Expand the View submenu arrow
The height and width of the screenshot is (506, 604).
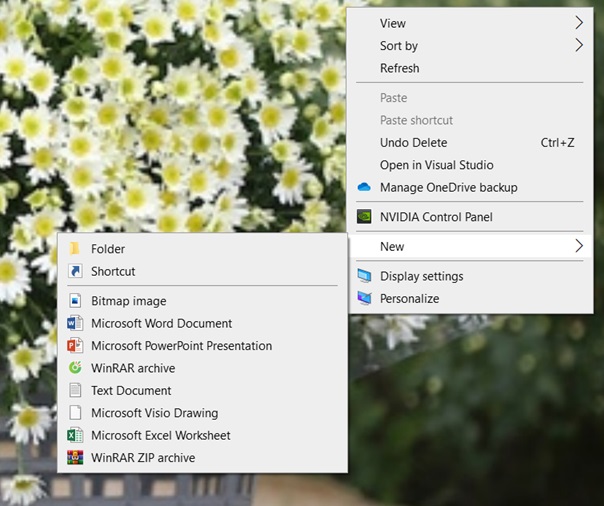(578, 23)
